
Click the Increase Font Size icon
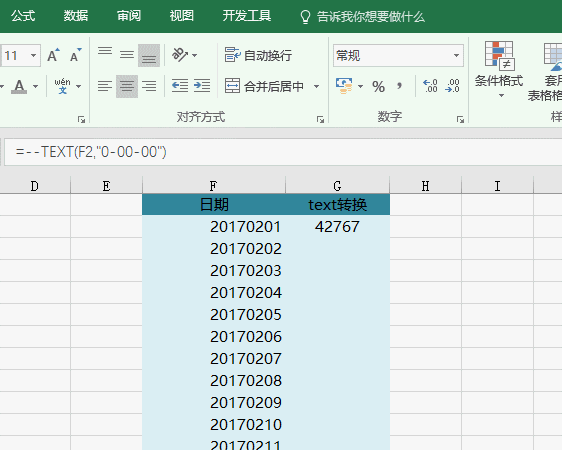[x=53, y=55]
